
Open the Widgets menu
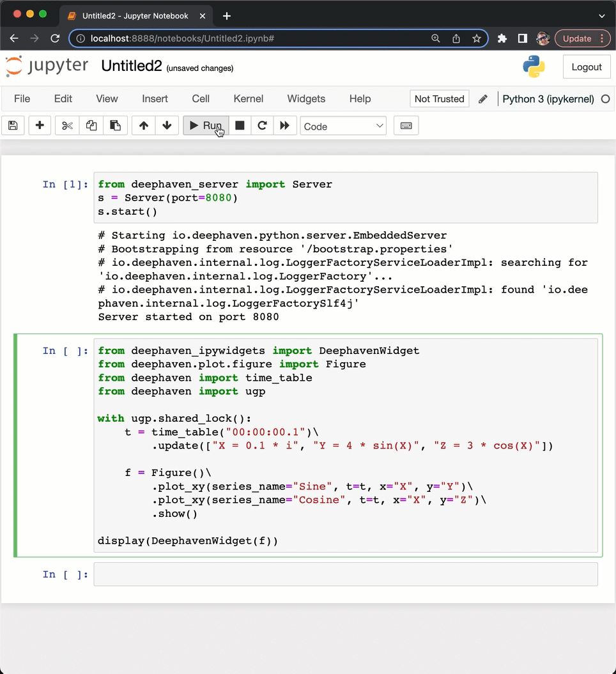[x=306, y=99]
